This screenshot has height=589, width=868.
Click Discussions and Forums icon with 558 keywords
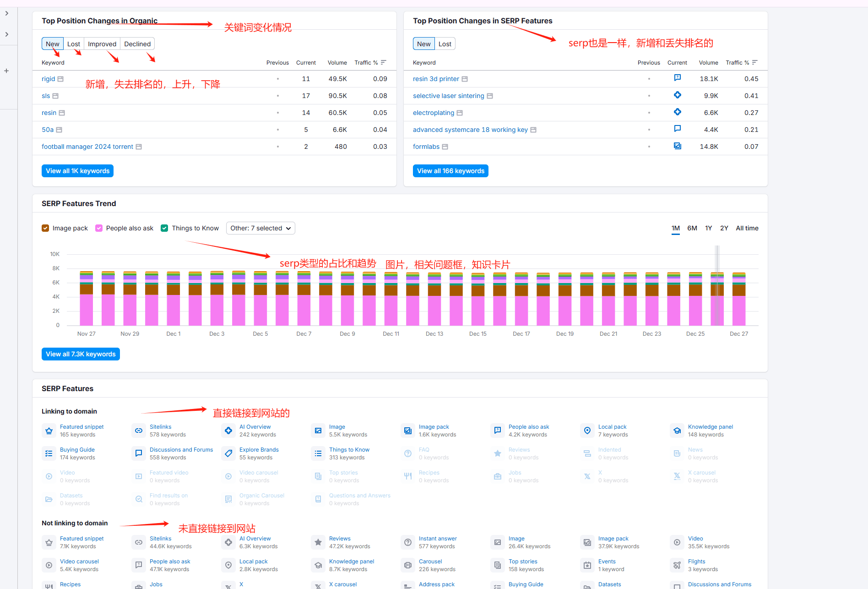[x=139, y=453]
